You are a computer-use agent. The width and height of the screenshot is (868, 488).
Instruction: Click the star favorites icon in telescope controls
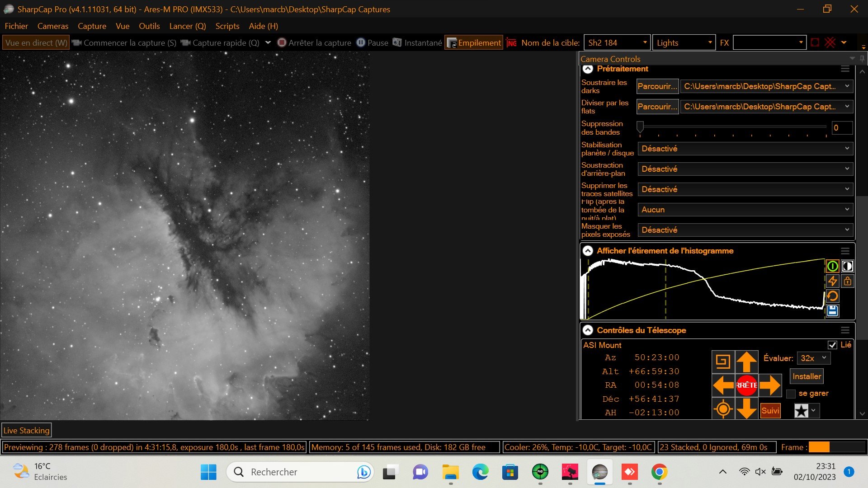click(802, 411)
